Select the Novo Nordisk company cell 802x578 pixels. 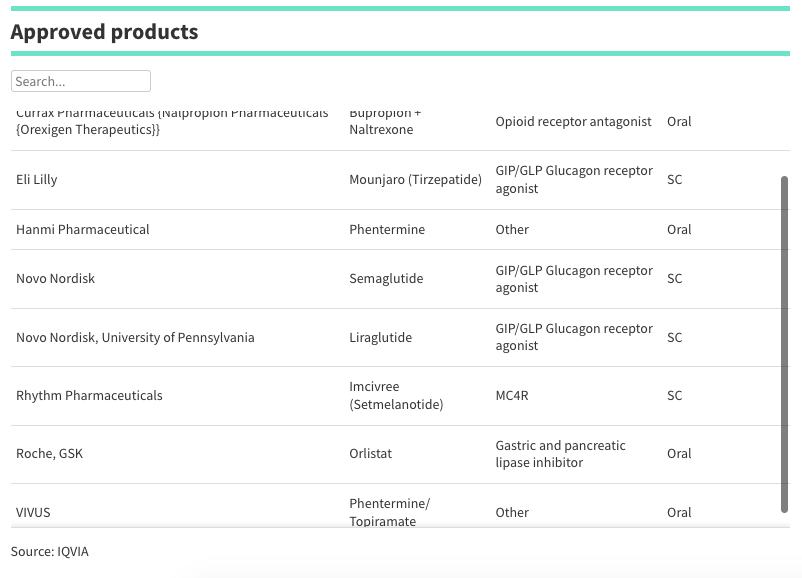click(56, 279)
